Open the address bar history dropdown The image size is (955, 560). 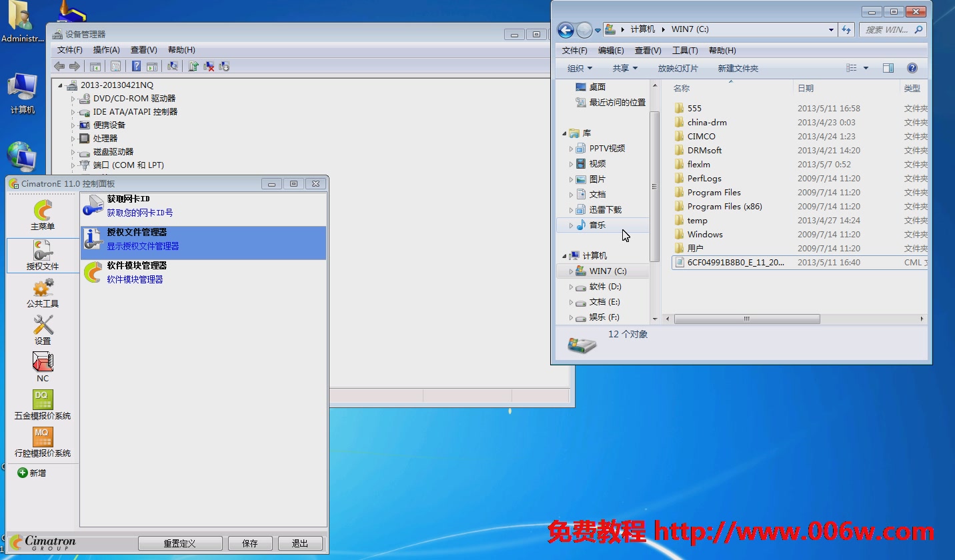click(831, 29)
